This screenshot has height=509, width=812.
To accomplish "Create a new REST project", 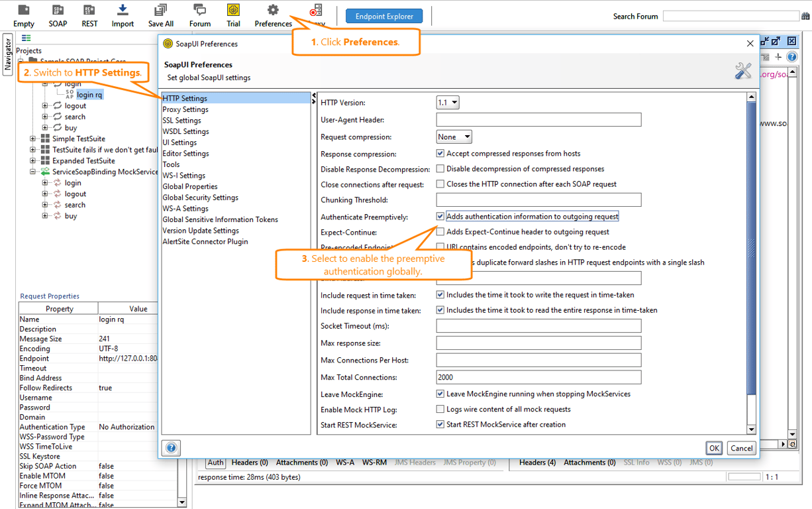I will (89, 15).
